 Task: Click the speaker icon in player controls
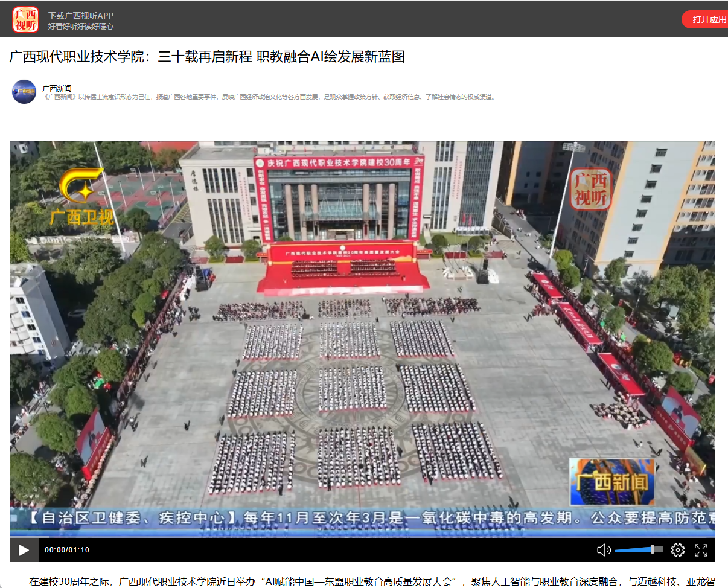pos(603,550)
